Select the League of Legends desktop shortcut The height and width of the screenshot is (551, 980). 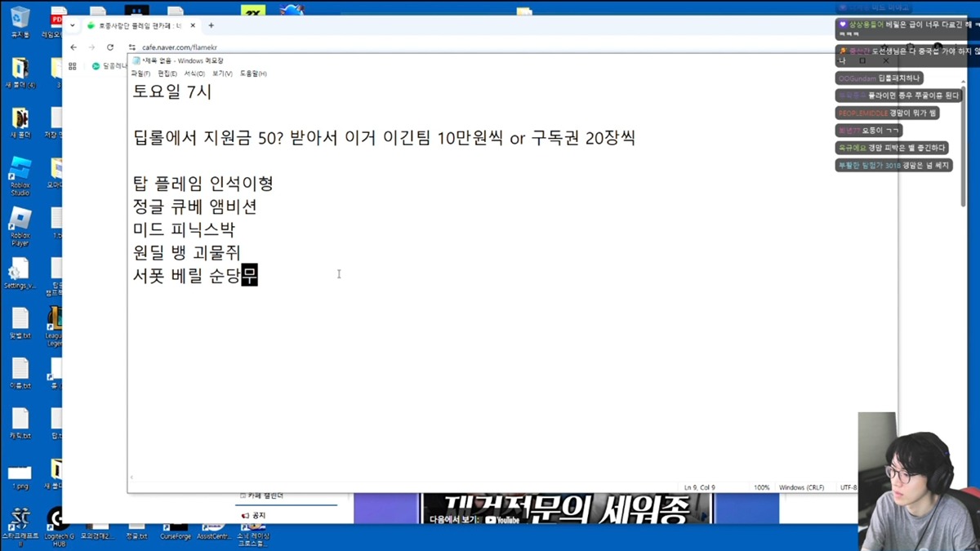coord(56,321)
